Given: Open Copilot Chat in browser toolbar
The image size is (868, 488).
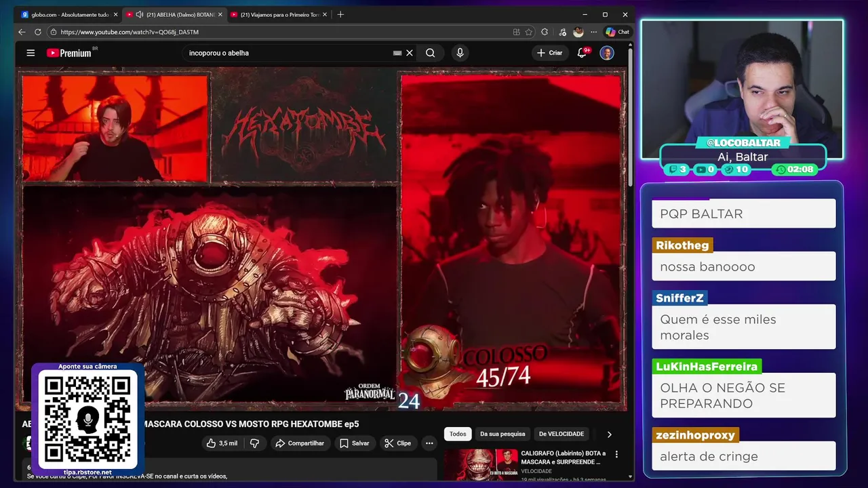Looking at the screenshot, I should [618, 32].
